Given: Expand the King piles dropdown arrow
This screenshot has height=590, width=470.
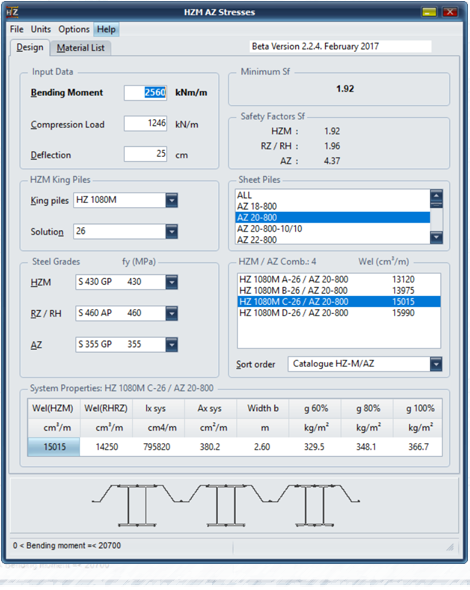Looking at the screenshot, I should coord(172,200).
